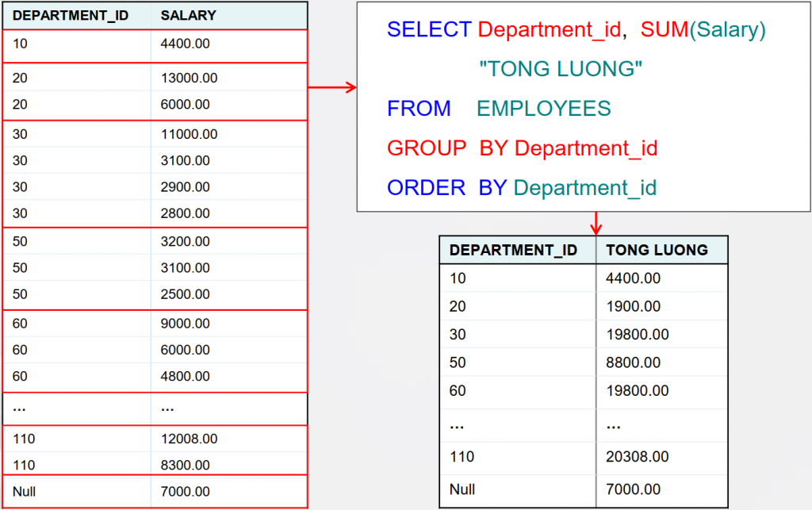Click the DEPARTMENT_ID header of the result table
The width and height of the screenshot is (812, 510).
[513, 250]
